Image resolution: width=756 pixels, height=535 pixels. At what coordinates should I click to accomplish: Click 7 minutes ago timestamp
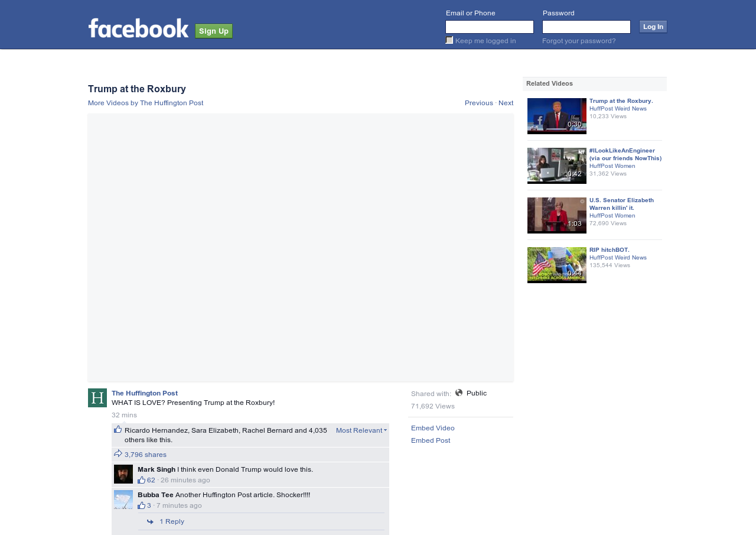[179, 505]
